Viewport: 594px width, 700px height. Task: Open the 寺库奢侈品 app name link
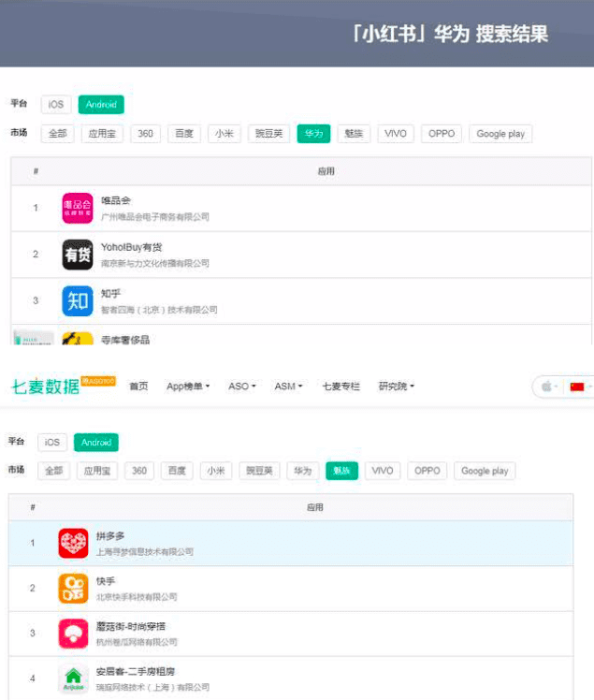(125, 340)
